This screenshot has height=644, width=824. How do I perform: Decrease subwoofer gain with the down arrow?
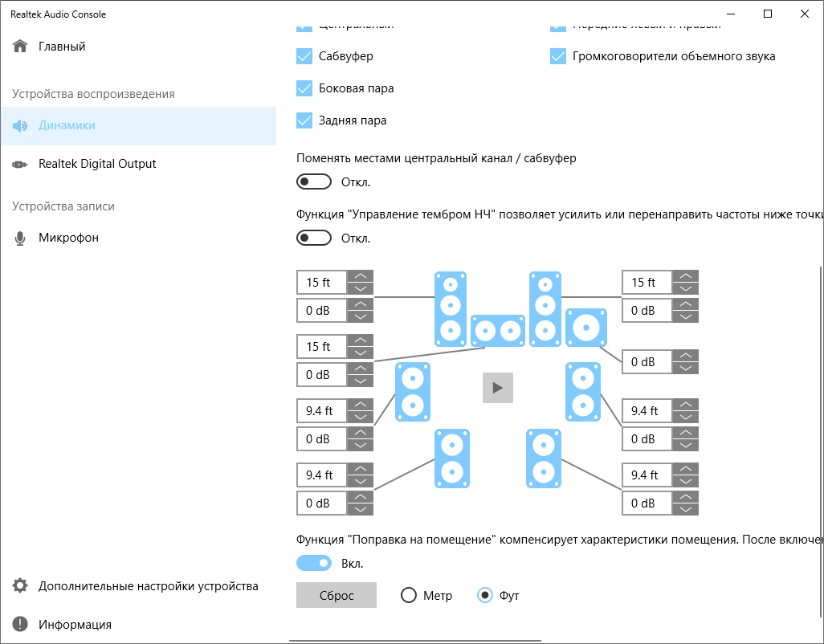pyautogui.click(x=685, y=368)
